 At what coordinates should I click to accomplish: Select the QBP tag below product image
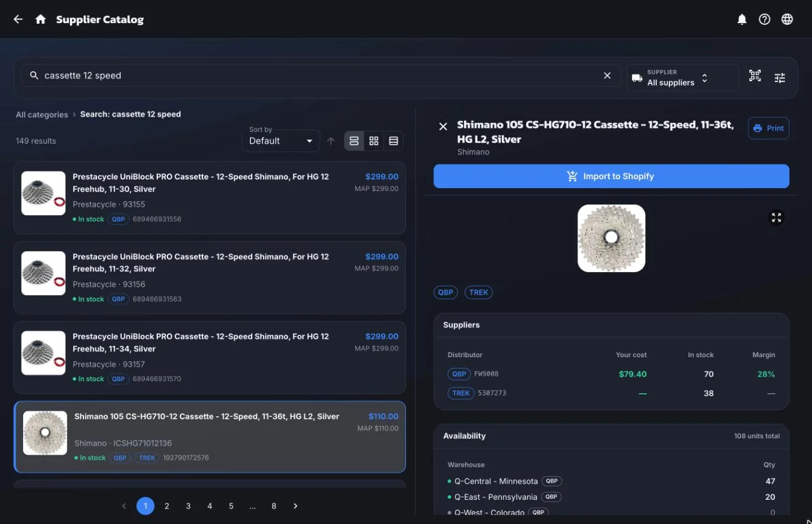446,292
